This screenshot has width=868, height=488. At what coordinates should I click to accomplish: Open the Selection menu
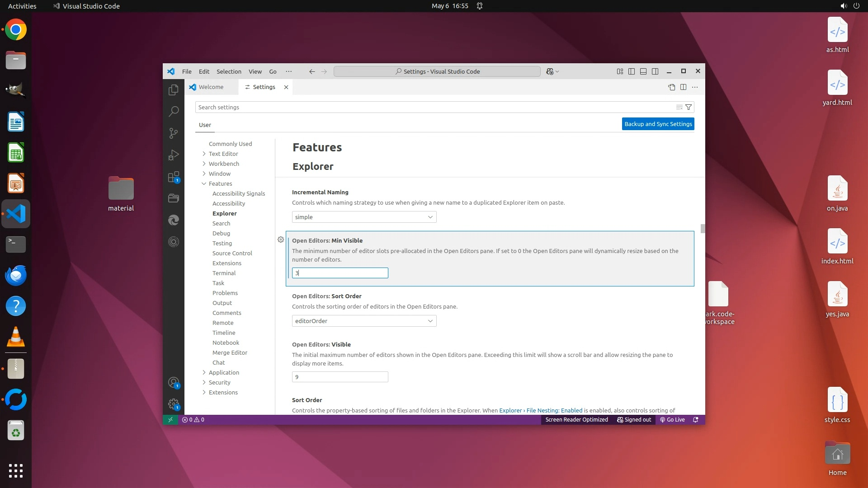coord(229,71)
